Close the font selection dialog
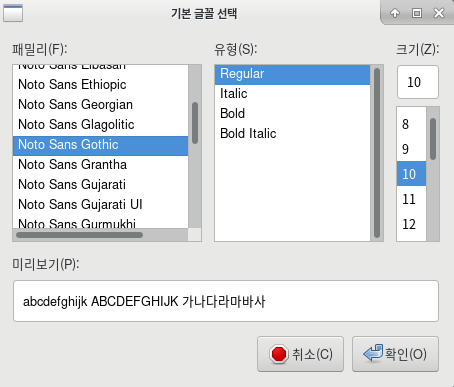Viewport: 454px width, 387px height. (439, 13)
